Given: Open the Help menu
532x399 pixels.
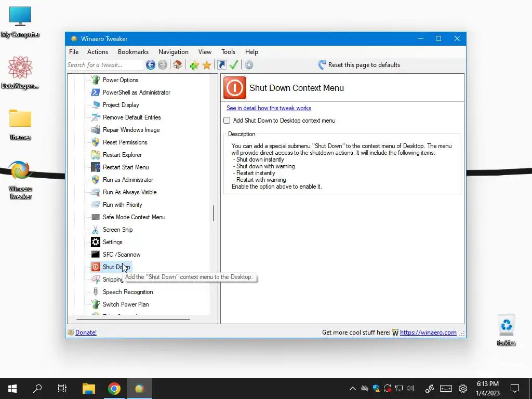Looking at the screenshot, I should click(x=252, y=52).
